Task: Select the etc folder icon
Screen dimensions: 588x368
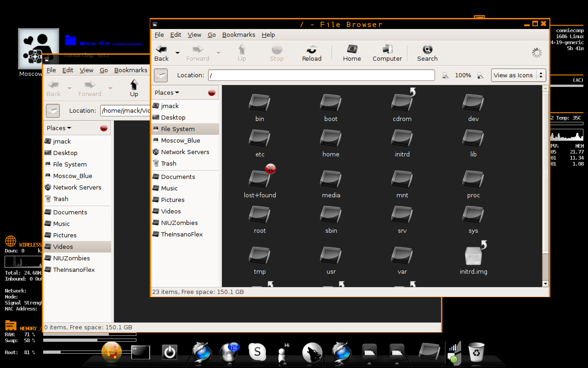Action: pos(260,138)
